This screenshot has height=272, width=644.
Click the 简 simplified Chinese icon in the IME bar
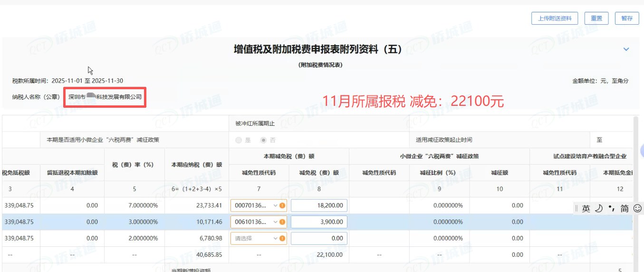(x=625, y=208)
